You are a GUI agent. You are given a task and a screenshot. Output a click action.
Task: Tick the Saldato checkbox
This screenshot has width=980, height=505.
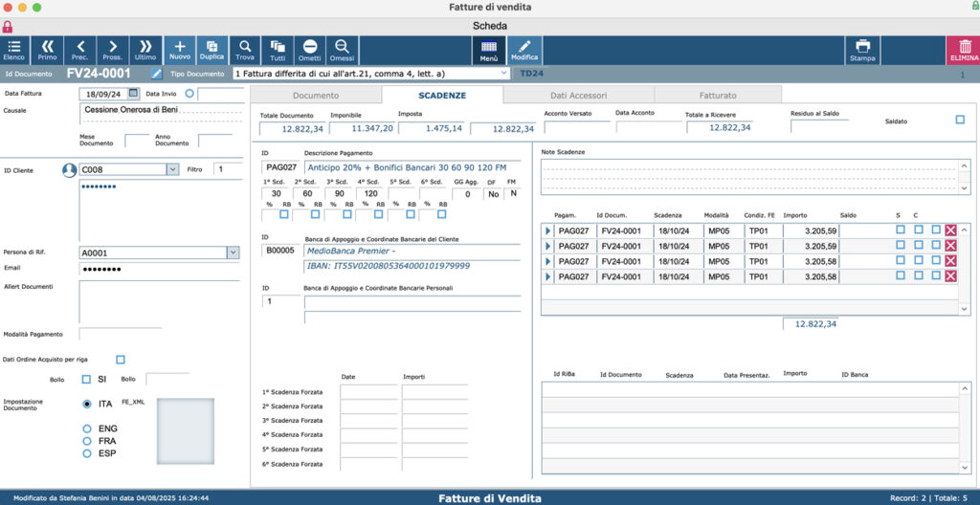pyautogui.click(x=960, y=120)
